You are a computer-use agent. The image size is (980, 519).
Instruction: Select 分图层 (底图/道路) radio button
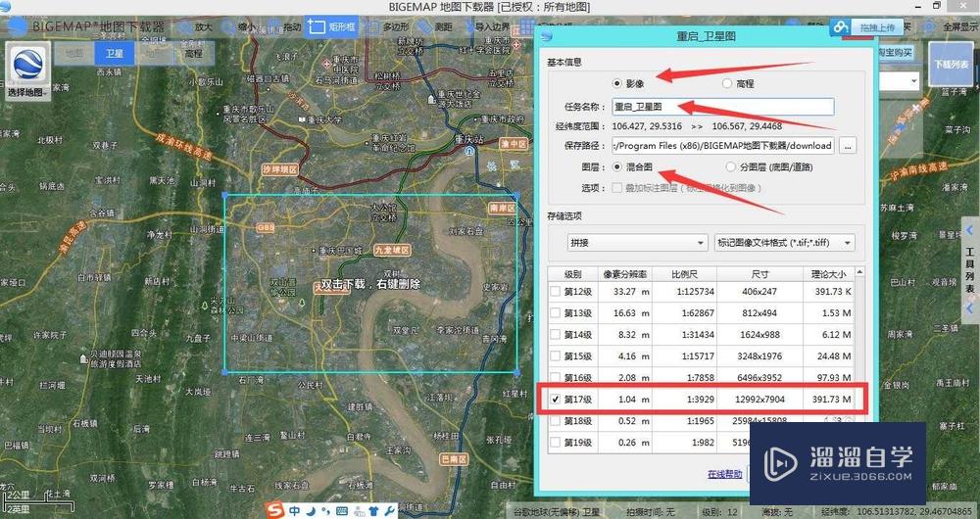tap(730, 166)
